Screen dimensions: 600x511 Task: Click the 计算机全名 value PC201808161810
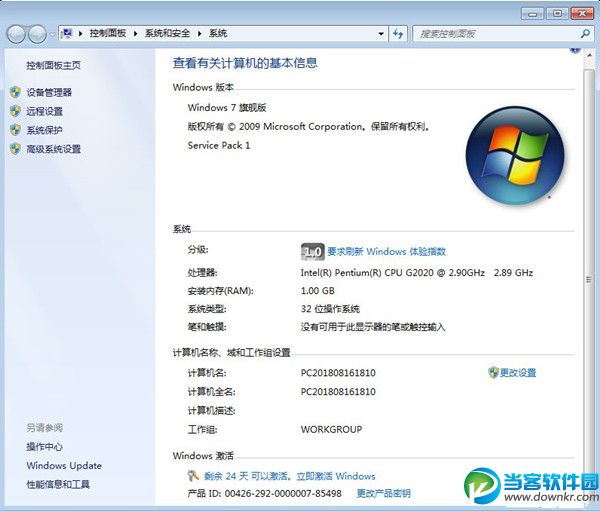point(338,392)
